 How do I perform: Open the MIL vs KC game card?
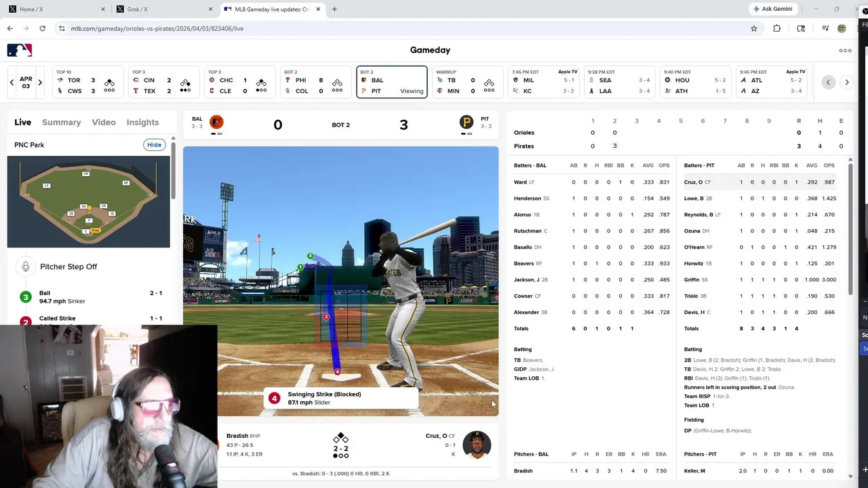click(544, 82)
